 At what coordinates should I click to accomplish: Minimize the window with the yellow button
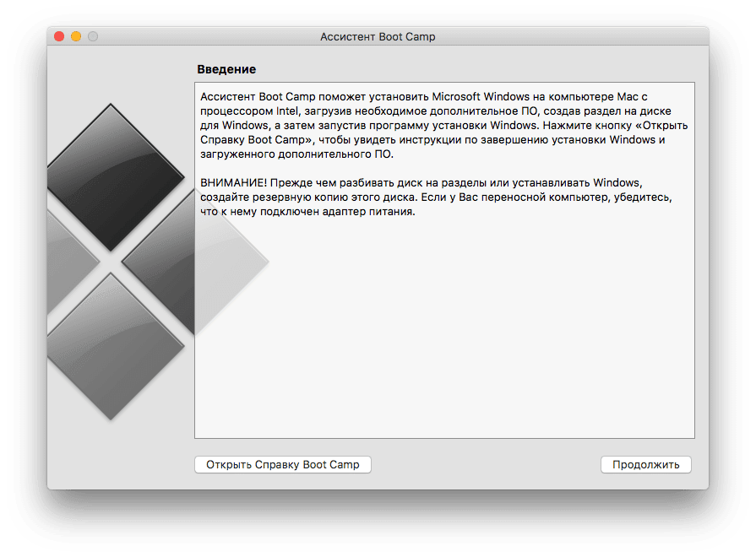point(76,36)
